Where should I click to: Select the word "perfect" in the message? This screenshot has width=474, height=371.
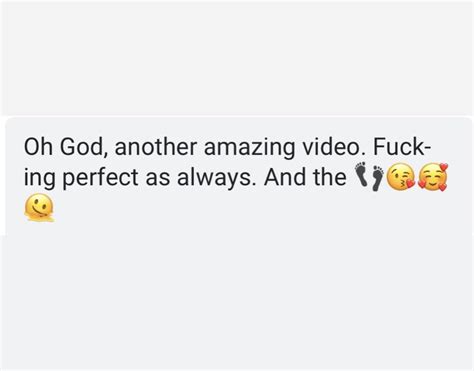click(100, 178)
